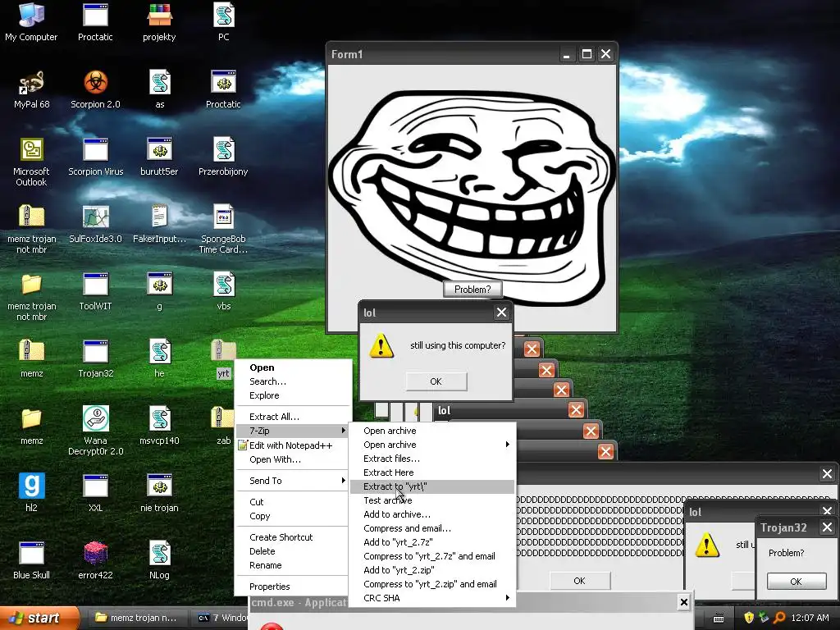Select the PC script desktop icon
The image size is (840, 630).
(223, 22)
